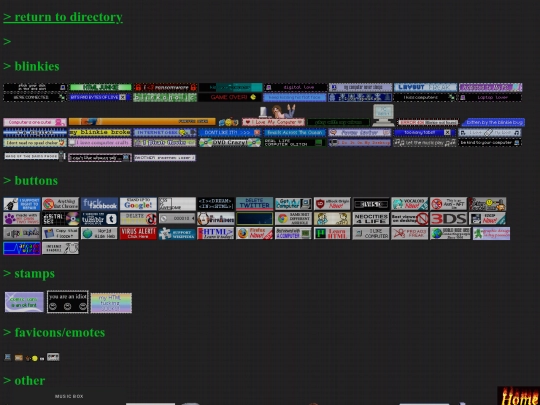Click the 'Reach Across The Ocean' blinkie

[295, 133]
